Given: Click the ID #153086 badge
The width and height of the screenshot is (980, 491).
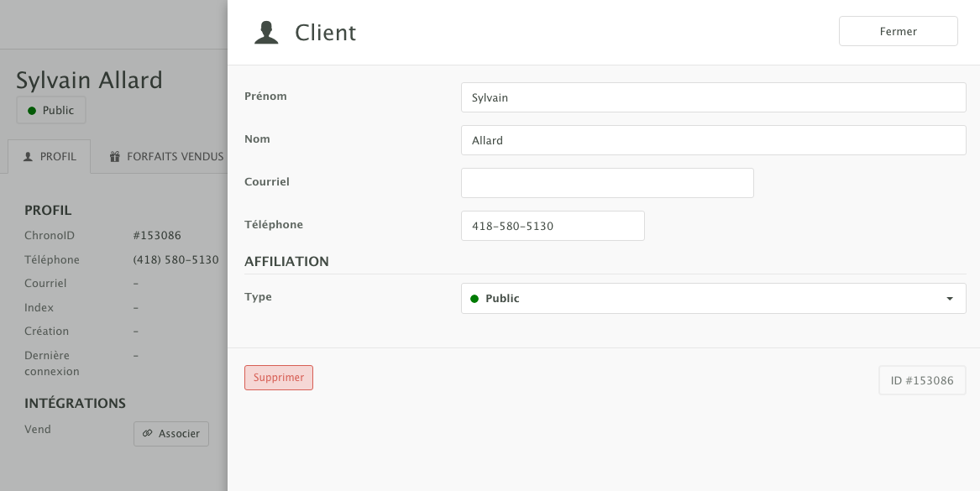Looking at the screenshot, I should pyautogui.click(x=921, y=380).
